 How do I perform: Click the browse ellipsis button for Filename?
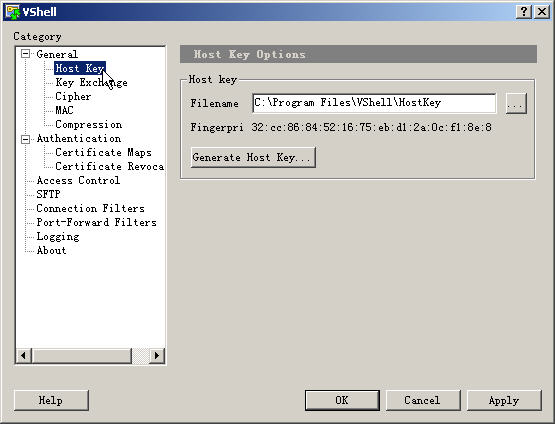click(x=516, y=103)
